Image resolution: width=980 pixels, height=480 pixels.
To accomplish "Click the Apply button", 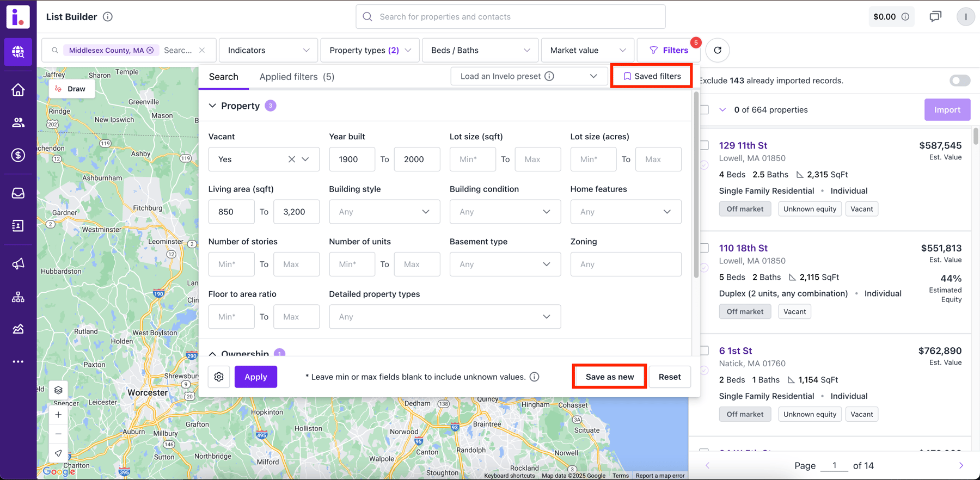I will point(256,377).
